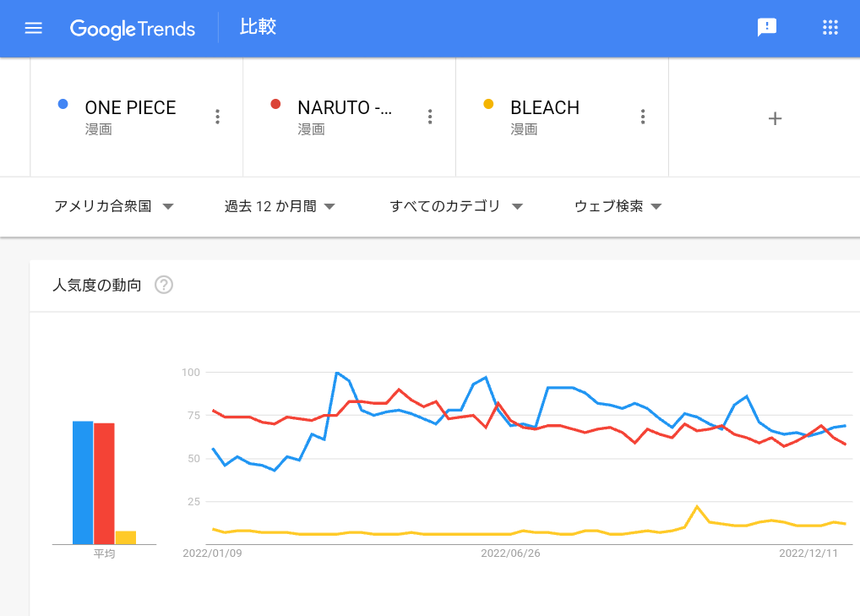Open NARUTO term options menu
Viewport: 860px width, 616px height.
pos(430,117)
